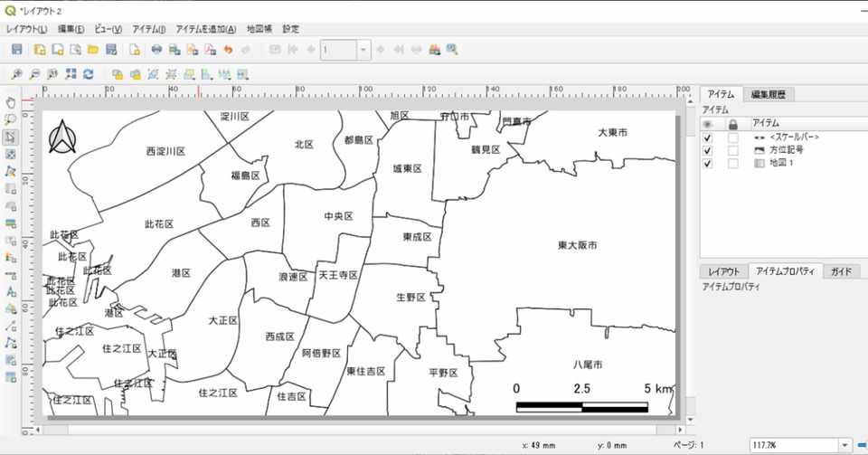The image size is (868, 455).
Task: Toggle the lock checkbox for スケールバー
Action: click(x=733, y=137)
